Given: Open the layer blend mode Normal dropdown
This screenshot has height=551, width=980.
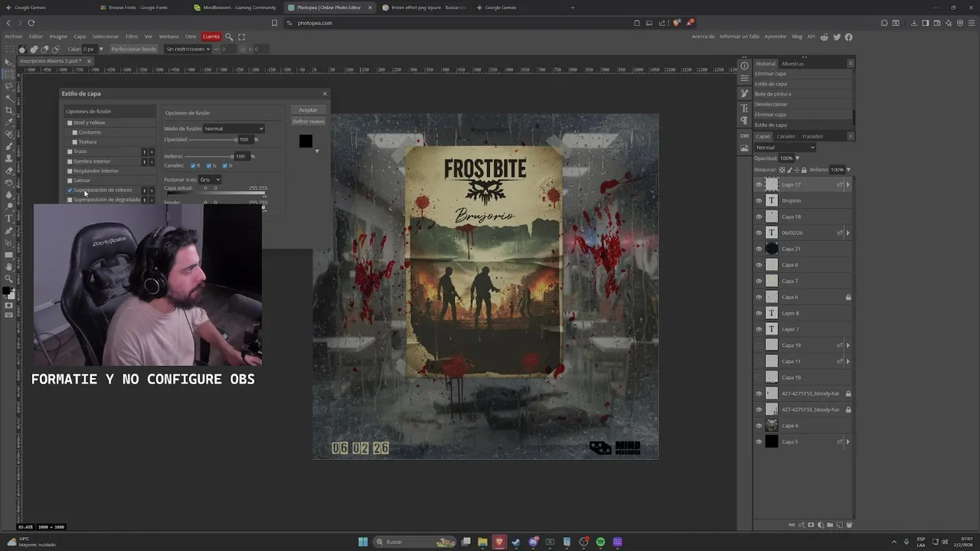Looking at the screenshot, I should point(785,148).
